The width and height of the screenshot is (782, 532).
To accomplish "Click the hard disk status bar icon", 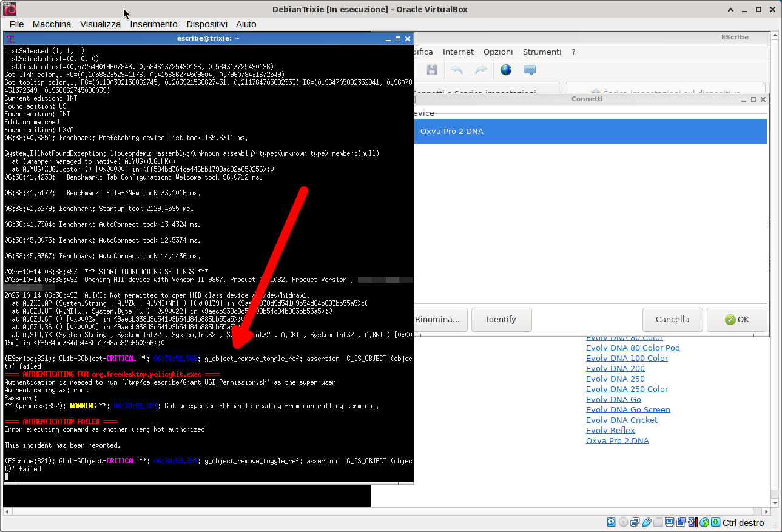I will tap(612, 522).
